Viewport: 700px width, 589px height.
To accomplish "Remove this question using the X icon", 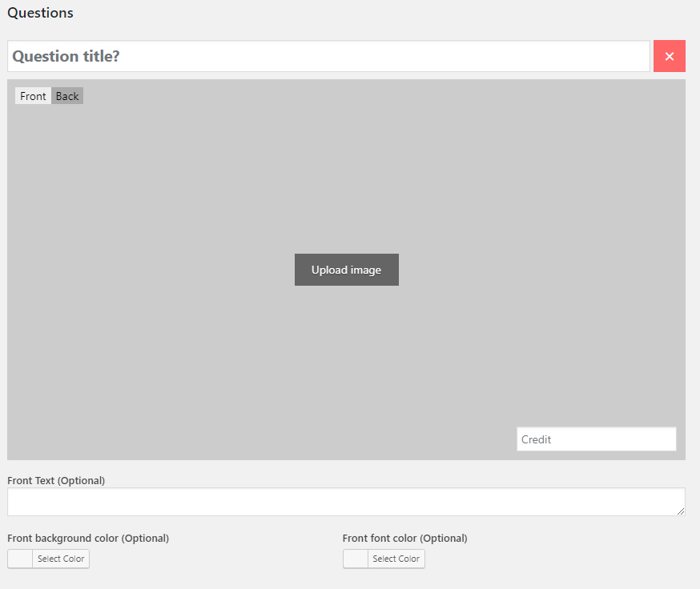I will point(669,56).
